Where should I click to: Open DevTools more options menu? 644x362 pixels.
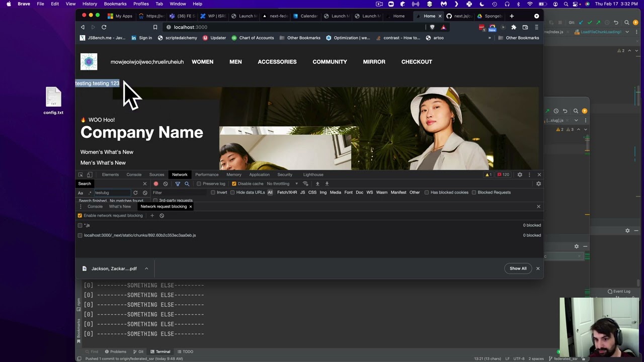(x=529, y=174)
